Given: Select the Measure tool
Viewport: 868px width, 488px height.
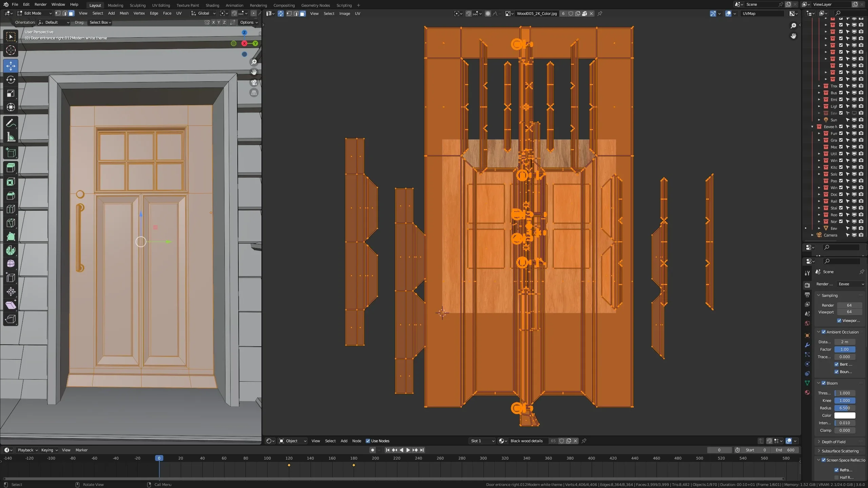Looking at the screenshot, I should 11,137.
